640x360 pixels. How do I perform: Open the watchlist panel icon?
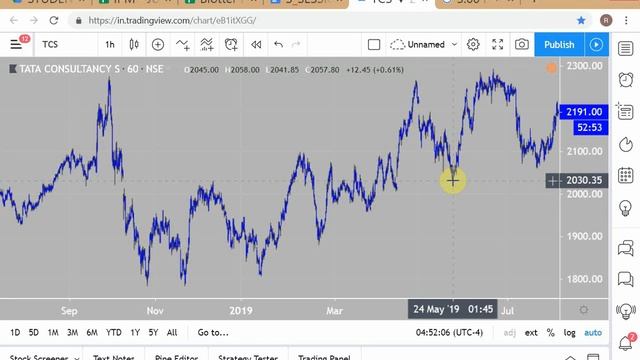pyautogui.click(x=626, y=49)
